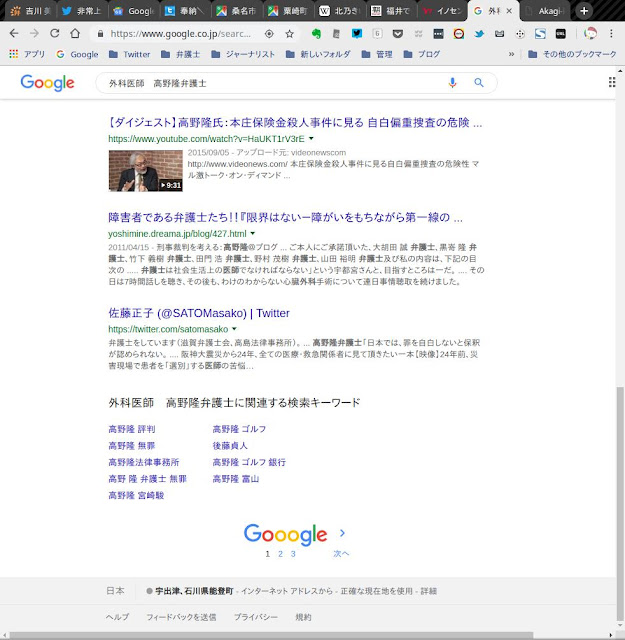Click related search 後藤貞人
625x640 pixels.
(230, 446)
